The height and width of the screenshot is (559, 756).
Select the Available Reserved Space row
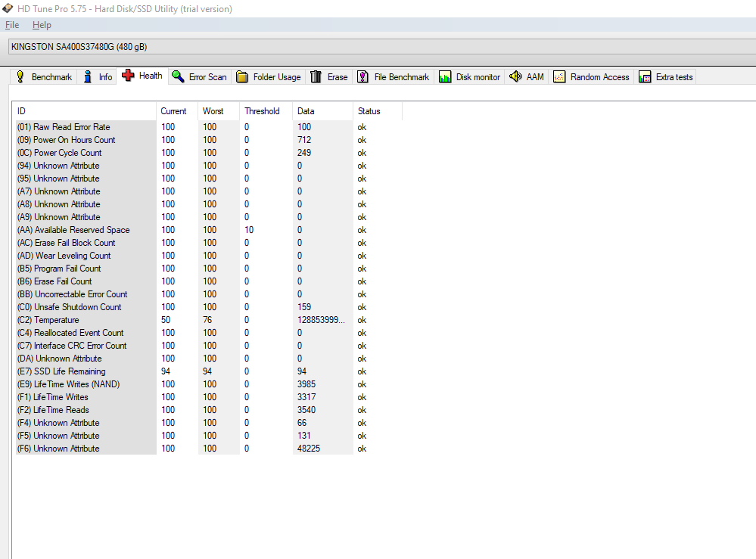pos(208,230)
